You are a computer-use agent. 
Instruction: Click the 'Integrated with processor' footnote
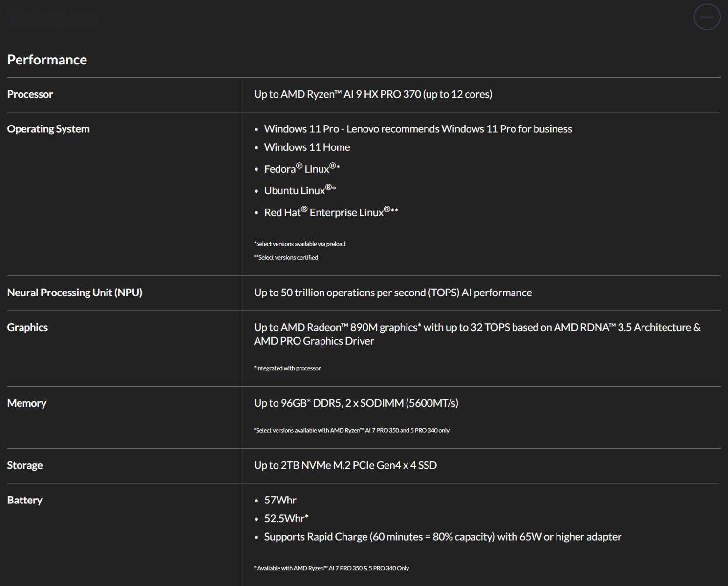click(287, 368)
